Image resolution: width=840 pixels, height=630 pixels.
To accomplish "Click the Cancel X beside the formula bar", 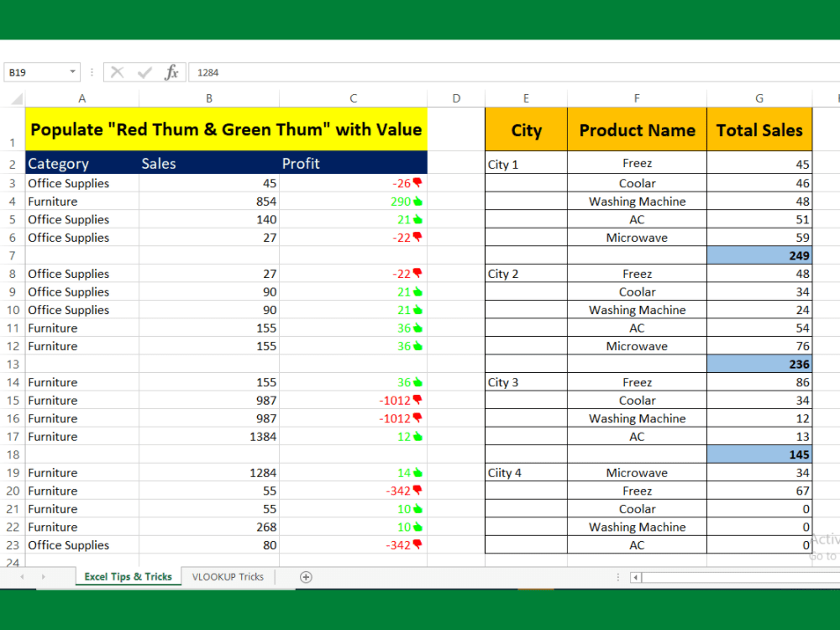I will coord(117,72).
